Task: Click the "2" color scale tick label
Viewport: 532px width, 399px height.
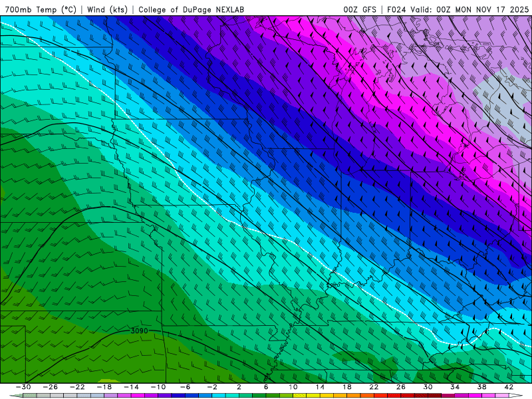Action: coord(239,387)
